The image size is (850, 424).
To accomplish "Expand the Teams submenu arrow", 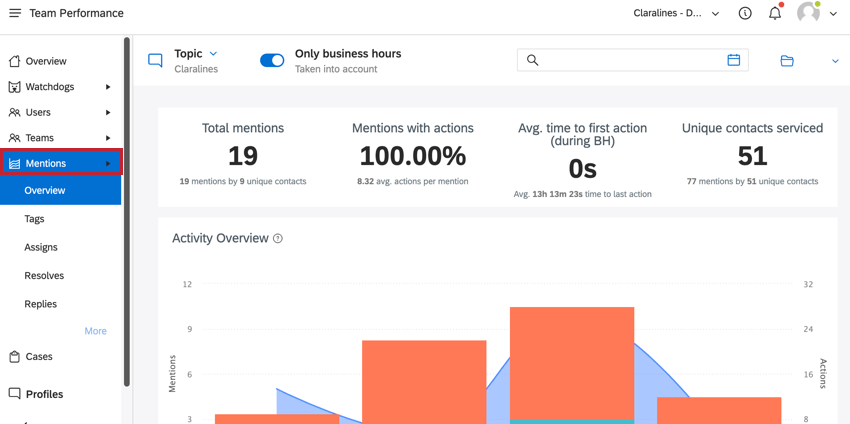I will pos(108,138).
